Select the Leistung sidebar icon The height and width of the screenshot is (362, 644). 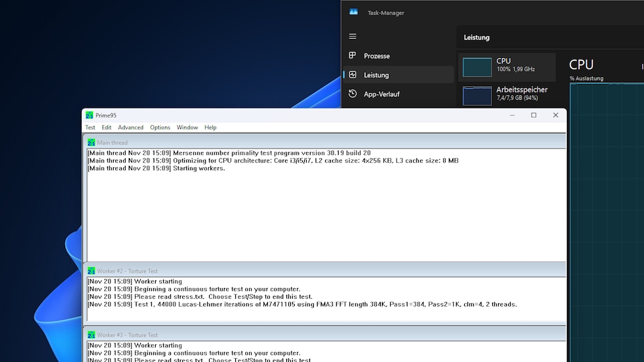(x=353, y=75)
